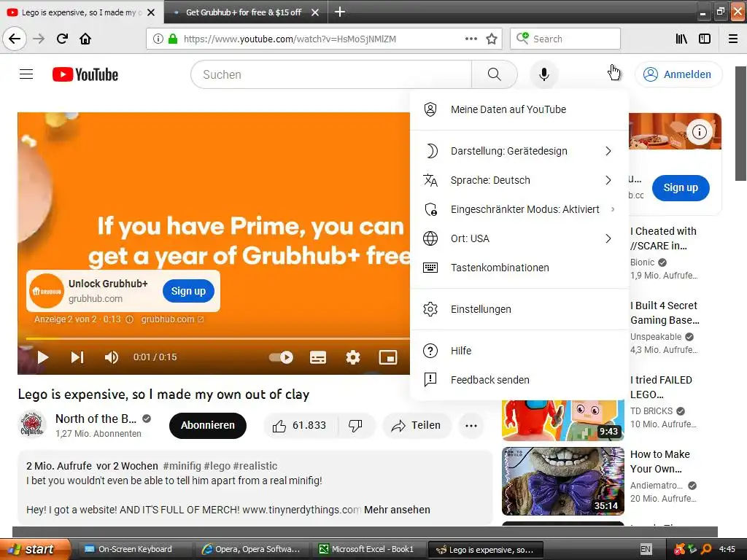The height and width of the screenshot is (560, 747).
Task: Activate miniplayer icon in player controls
Action: pyautogui.click(x=388, y=357)
